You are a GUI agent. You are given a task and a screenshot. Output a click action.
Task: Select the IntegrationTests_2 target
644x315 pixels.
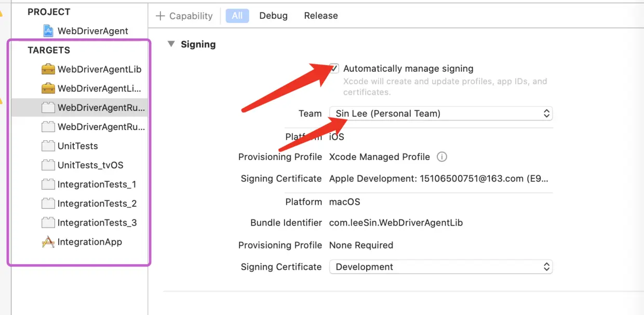pyautogui.click(x=97, y=203)
